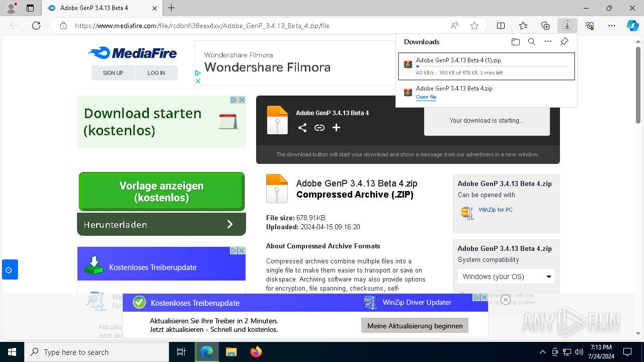Open Read aloud icon in address bar

(x=454, y=26)
